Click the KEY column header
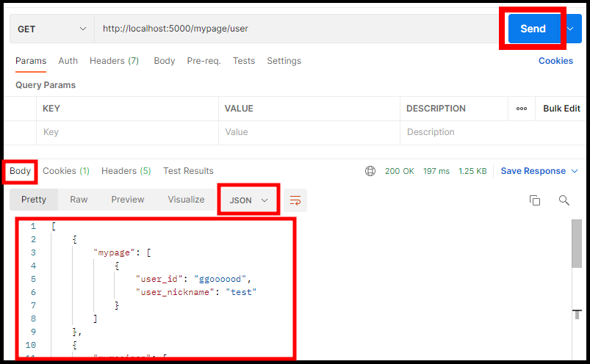This screenshot has width=590, height=364. pyautogui.click(x=51, y=109)
